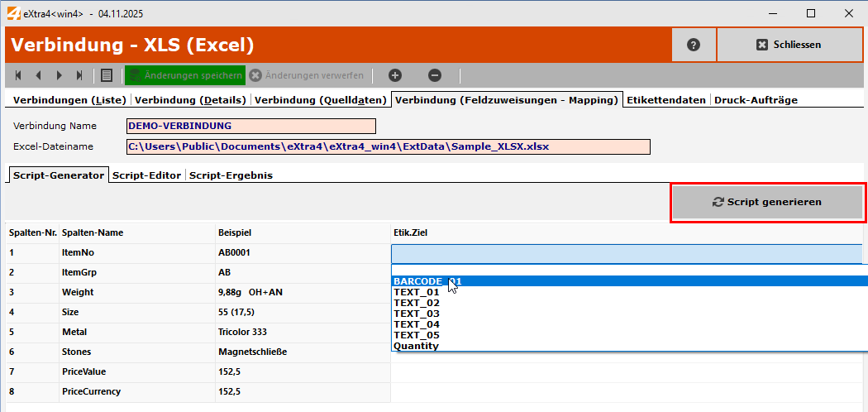Click Etik.Ziel column header

tap(627, 233)
